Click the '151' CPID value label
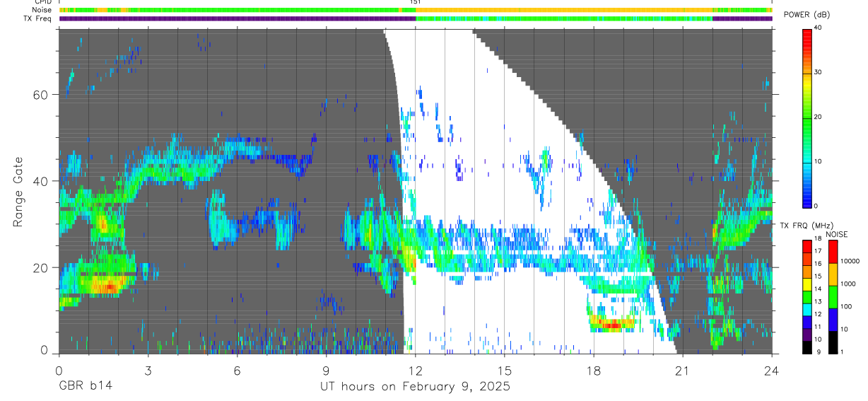The height and width of the screenshot is (401, 868). pyautogui.click(x=416, y=3)
